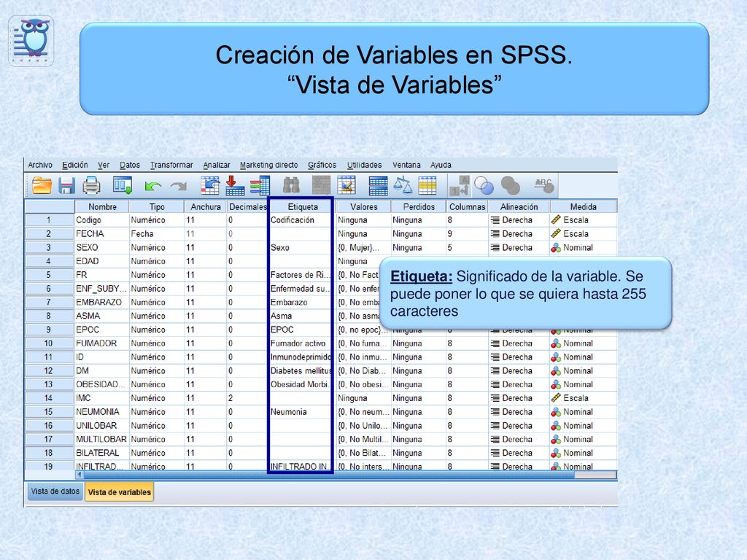Select the Vista de variables tab

(119, 492)
